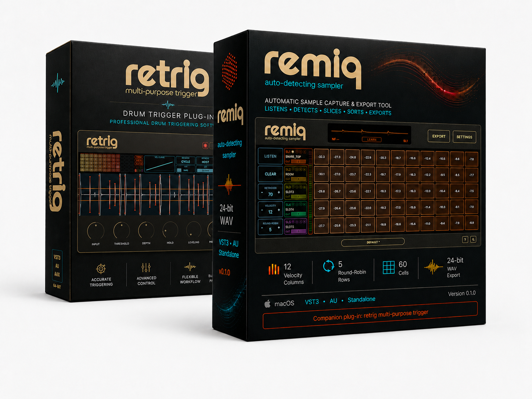The width and height of the screenshot is (532, 399).
Task: Click the LEARN button under the waveform
Action: click(371, 140)
